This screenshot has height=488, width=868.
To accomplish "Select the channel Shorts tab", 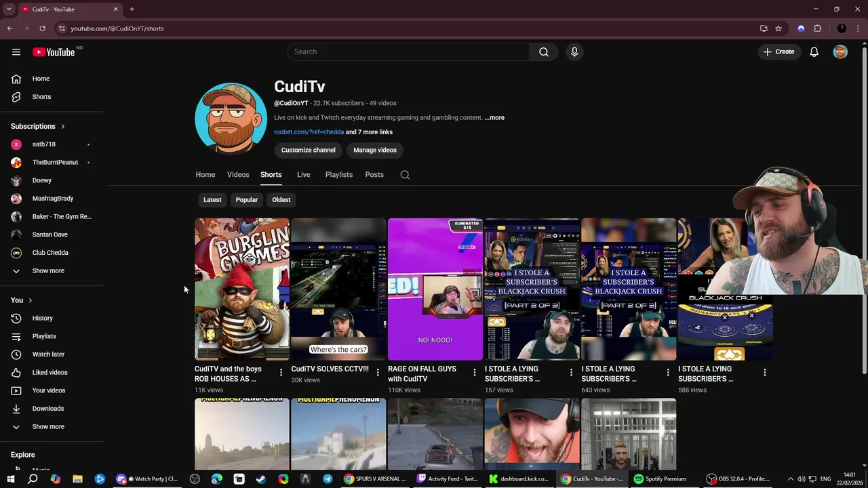I will [271, 175].
